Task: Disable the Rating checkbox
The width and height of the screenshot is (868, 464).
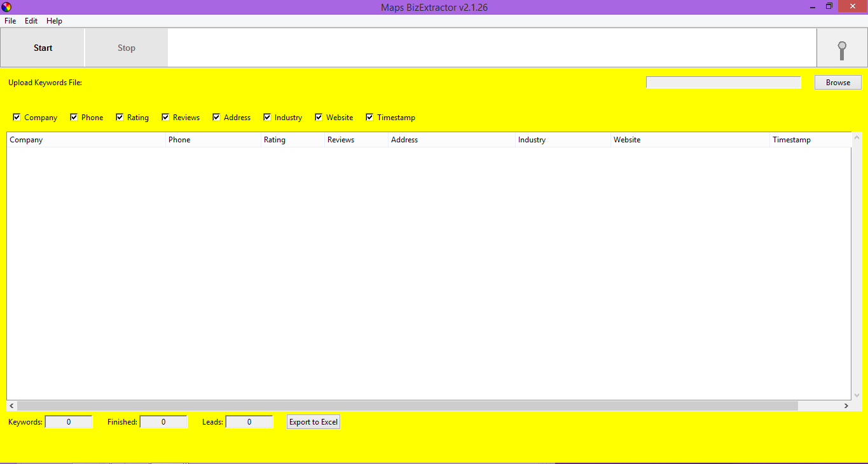Action: click(120, 117)
